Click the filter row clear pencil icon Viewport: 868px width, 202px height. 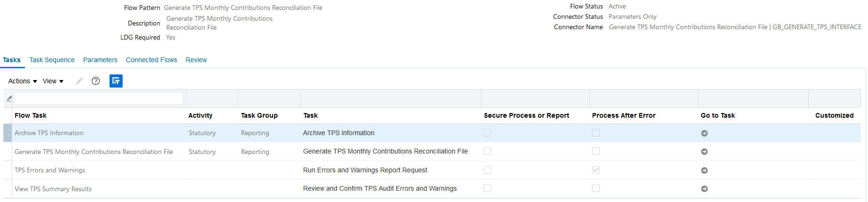coord(9,98)
